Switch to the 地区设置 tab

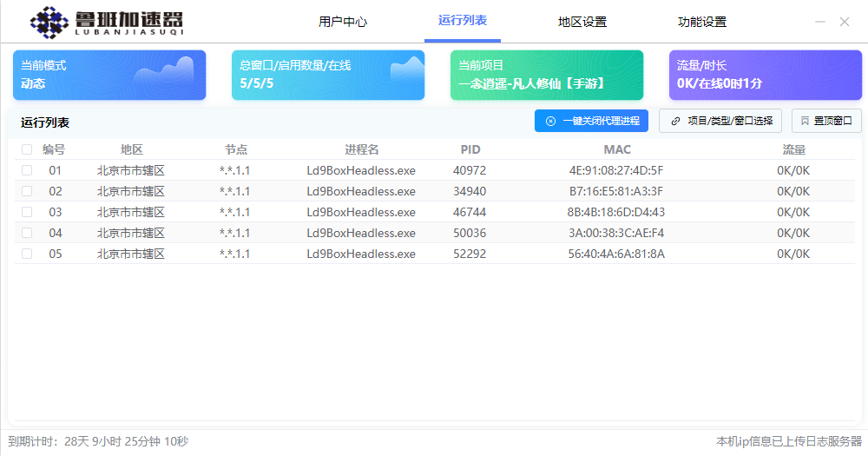[582, 22]
